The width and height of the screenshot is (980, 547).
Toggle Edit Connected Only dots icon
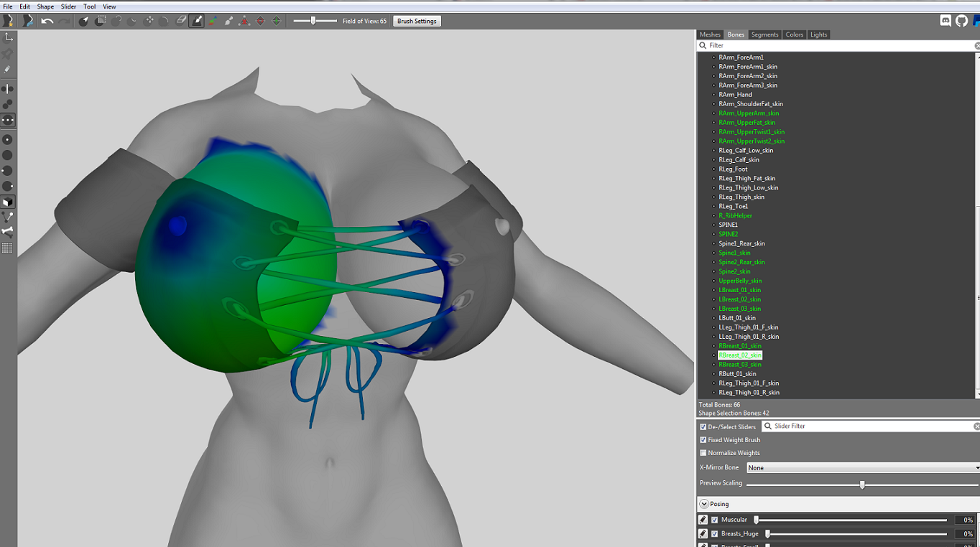click(8, 105)
